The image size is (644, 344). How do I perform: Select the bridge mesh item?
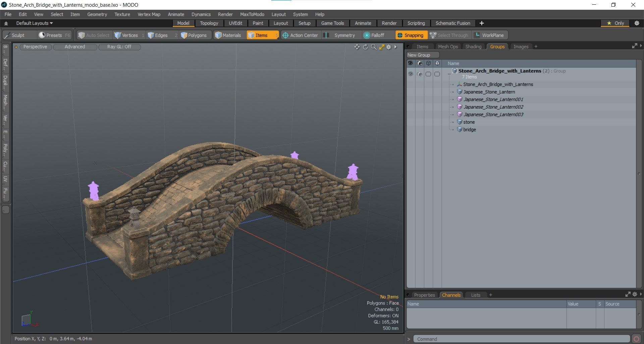pos(469,130)
